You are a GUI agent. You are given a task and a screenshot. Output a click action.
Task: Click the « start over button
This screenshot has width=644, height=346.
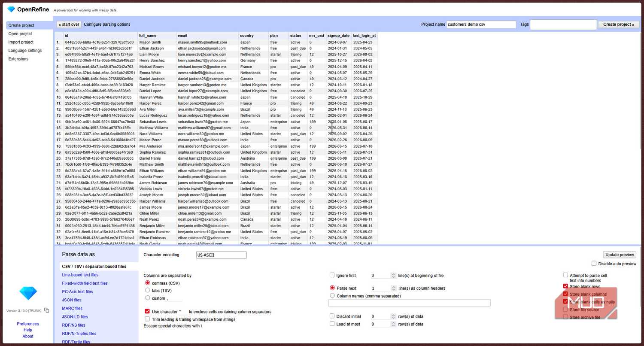coord(69,24)
